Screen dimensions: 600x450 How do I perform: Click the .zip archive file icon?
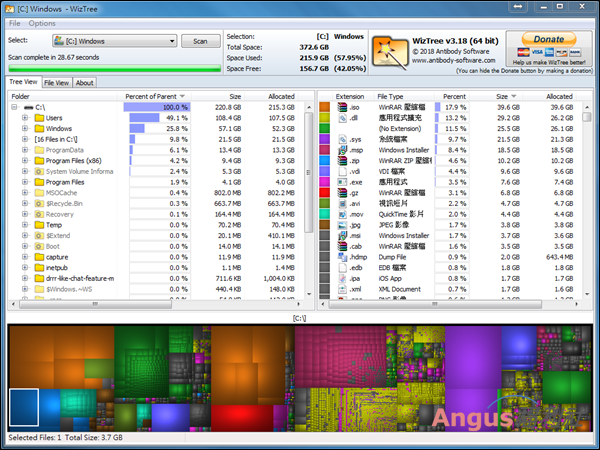(x=342, y=161)
